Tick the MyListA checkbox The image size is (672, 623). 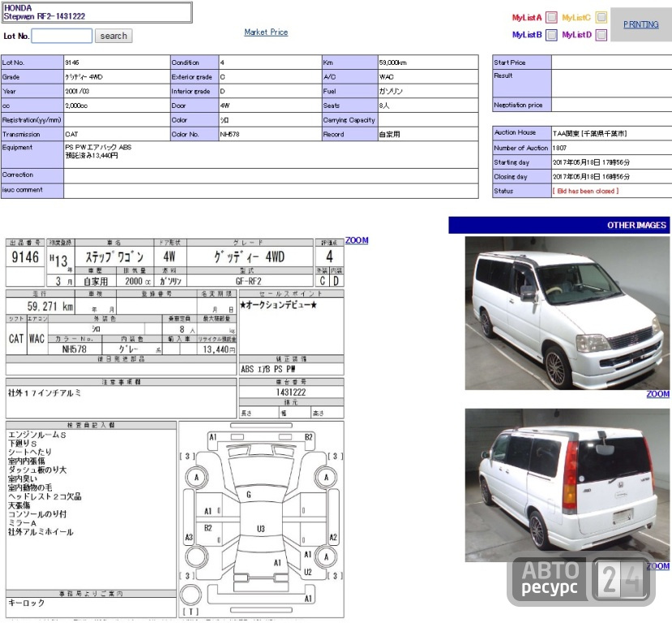coord(551,18)
